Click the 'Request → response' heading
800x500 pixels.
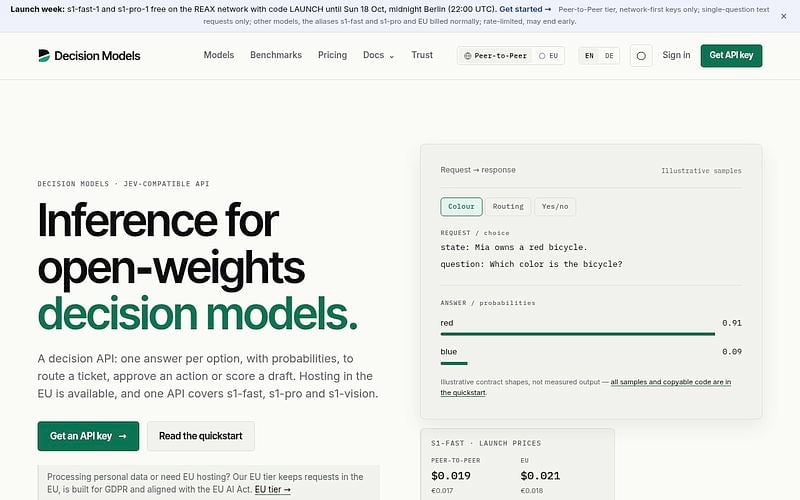click(x=478, y=170)
